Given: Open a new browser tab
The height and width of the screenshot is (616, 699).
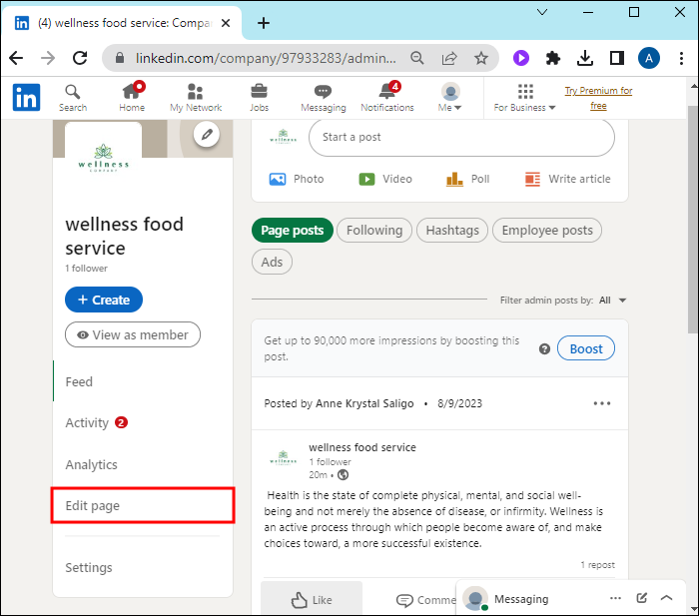Looking at the screenshot, I should click(x=264, y=23).
